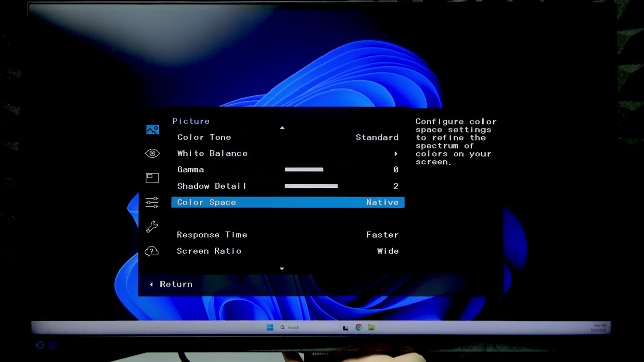644x362 pixels.
Task: Select the highlighted Color Space row
Action: 288,202
